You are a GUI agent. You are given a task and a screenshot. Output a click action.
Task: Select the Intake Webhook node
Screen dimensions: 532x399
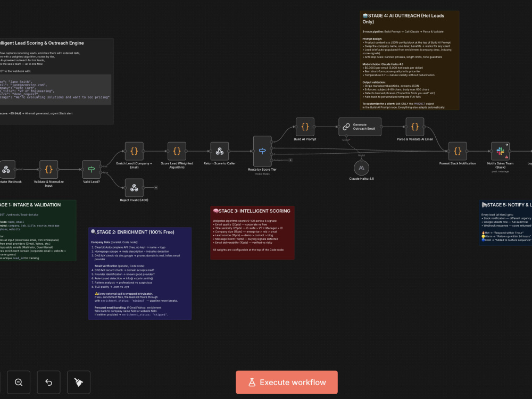(6, 169)
